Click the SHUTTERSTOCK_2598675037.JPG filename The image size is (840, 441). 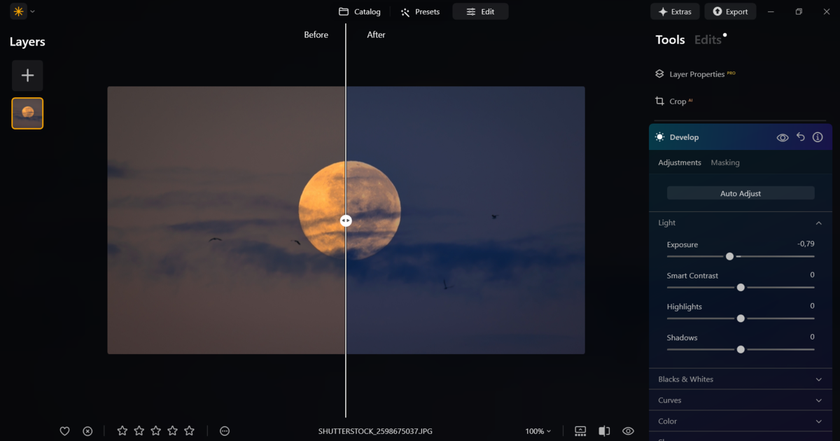(x=375, y=431)
